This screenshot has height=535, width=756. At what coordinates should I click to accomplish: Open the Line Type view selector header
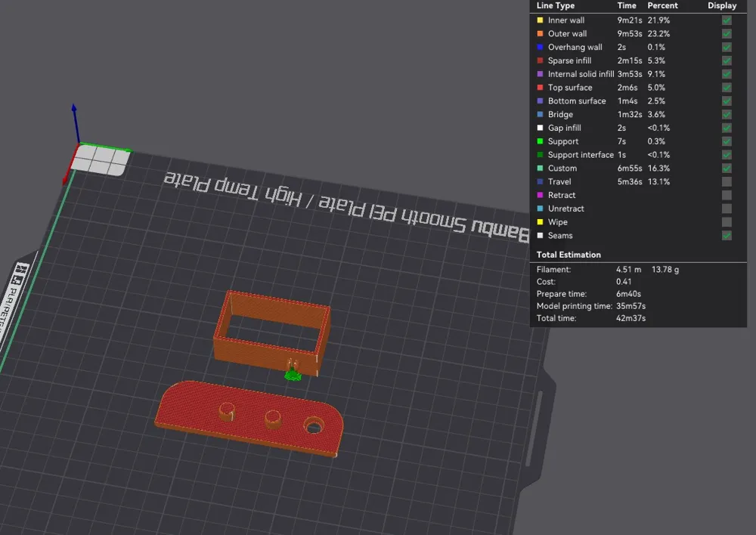tap(556, 6)
